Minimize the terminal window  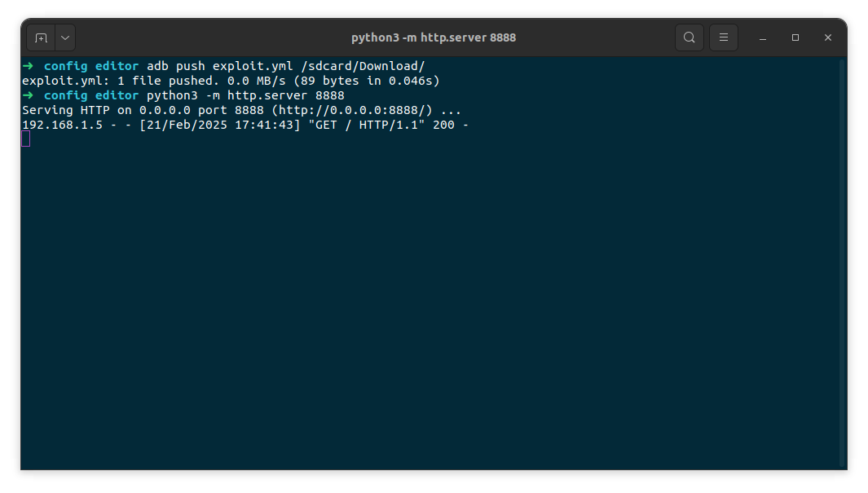[763, 37]
